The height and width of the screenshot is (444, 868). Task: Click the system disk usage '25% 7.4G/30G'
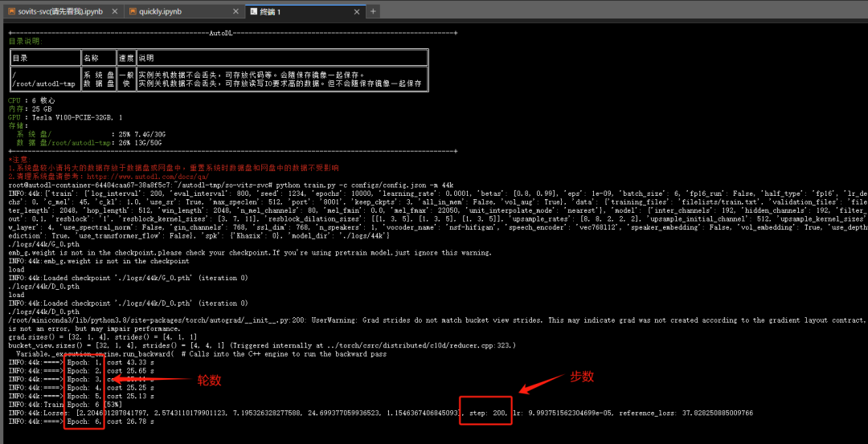(143, 134)
